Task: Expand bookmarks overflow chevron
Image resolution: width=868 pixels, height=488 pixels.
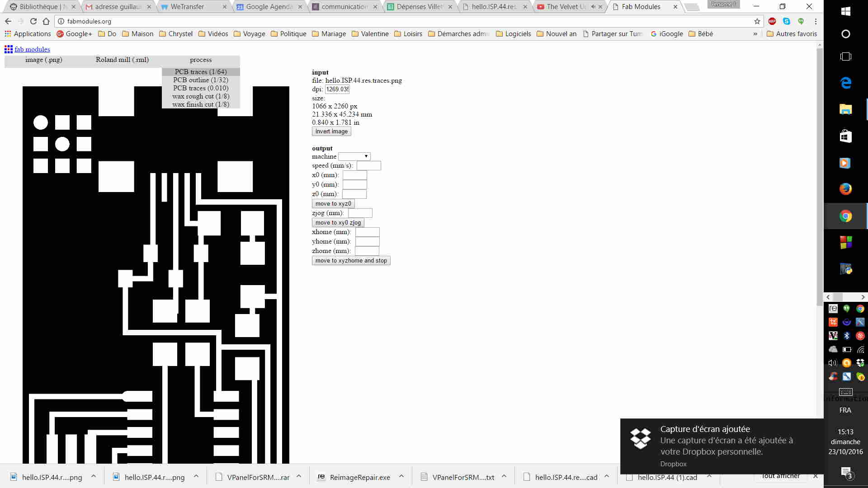Action: click(755, 34)
